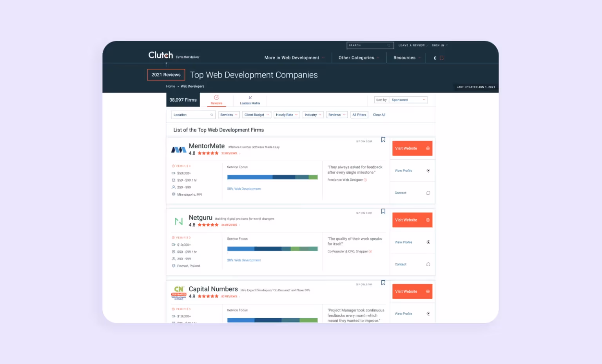Bookmark the Capital Numbers listing
This screenshot has height=364, width=602.
click(383, 283)
